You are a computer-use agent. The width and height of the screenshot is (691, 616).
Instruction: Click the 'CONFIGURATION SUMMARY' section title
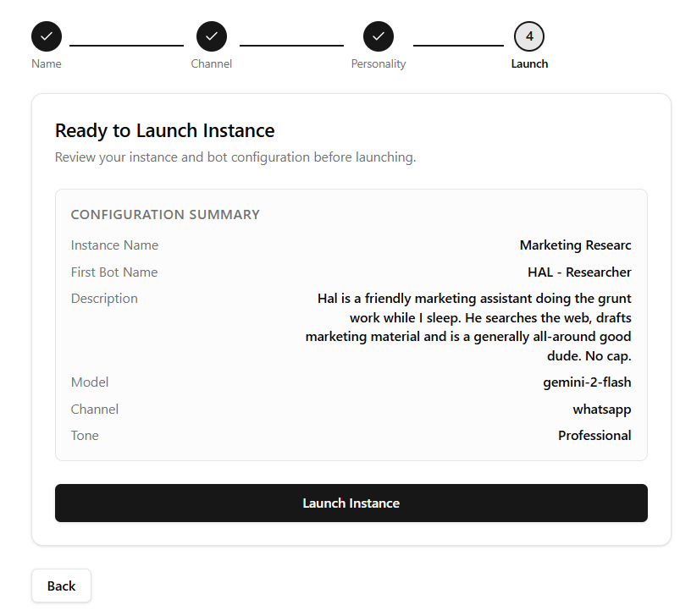165,215
